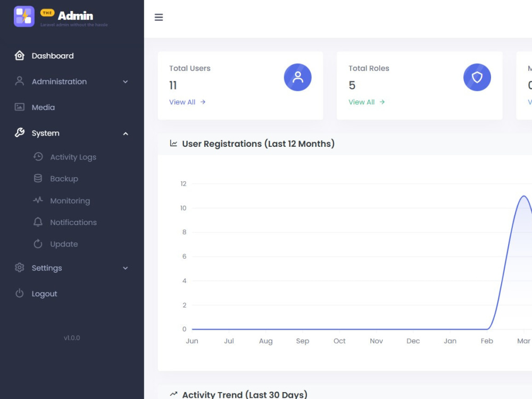View All users link
The image size is (532, 399).
coord(187,102)
